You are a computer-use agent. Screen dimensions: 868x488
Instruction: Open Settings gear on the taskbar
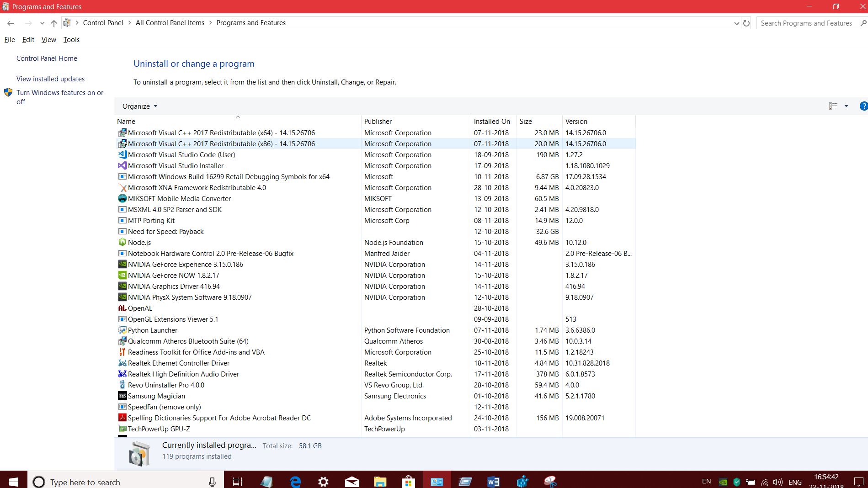323,482
